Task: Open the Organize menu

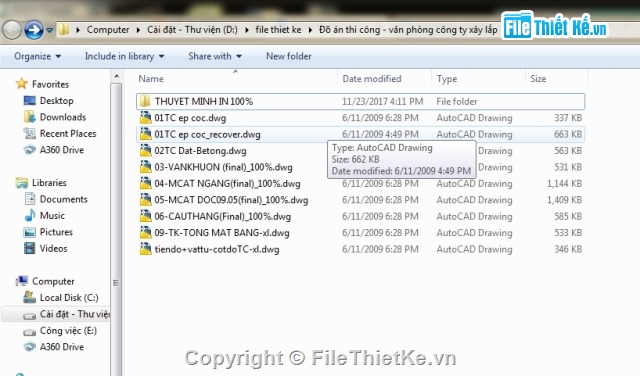Action: coord(37,56)
